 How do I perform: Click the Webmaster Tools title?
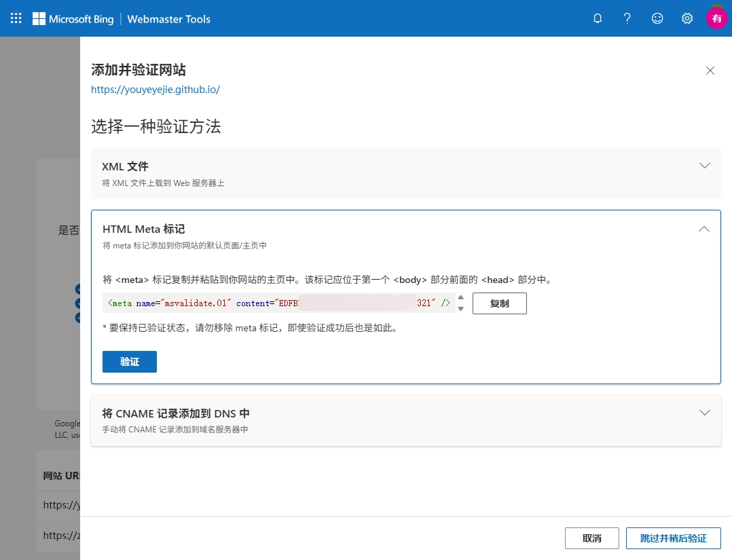pos(169,19)
